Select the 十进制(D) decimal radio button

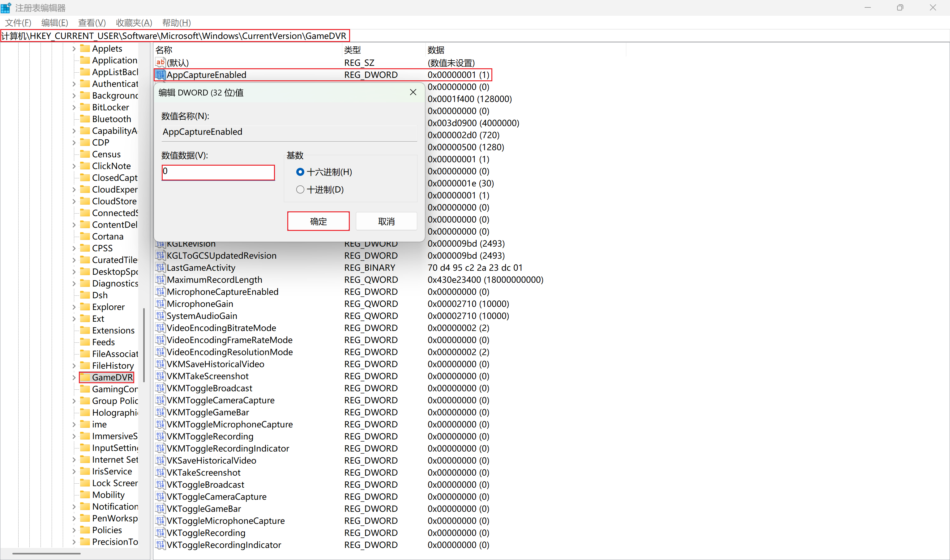coord(300,189)
